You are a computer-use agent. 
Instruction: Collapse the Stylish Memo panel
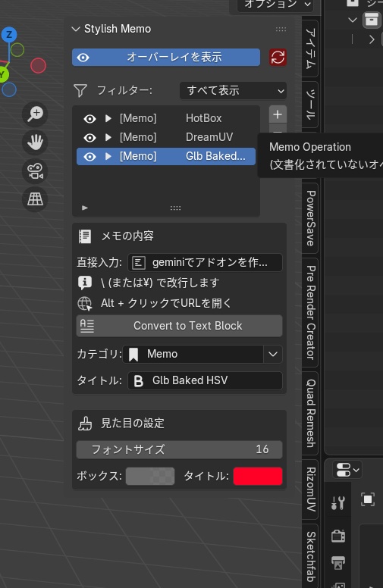click(x=76, y=29)
